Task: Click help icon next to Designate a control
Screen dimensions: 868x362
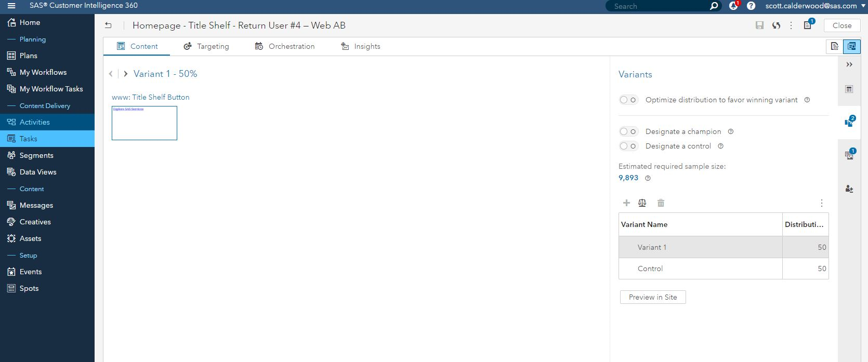Action: pyautogui.click(x=720, y=146)
